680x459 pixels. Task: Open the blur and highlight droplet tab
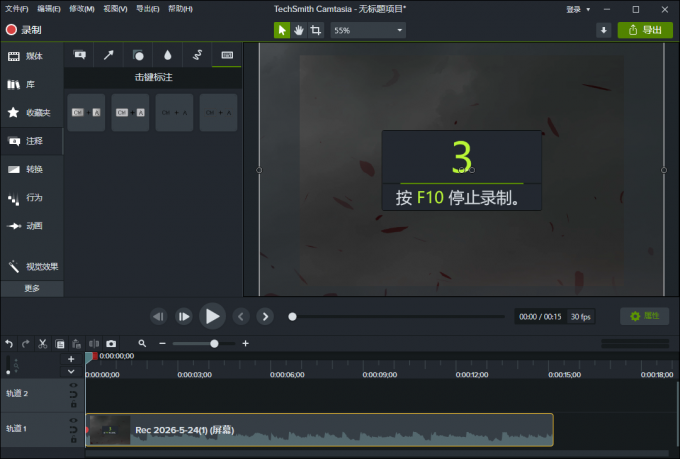[167, 55]
